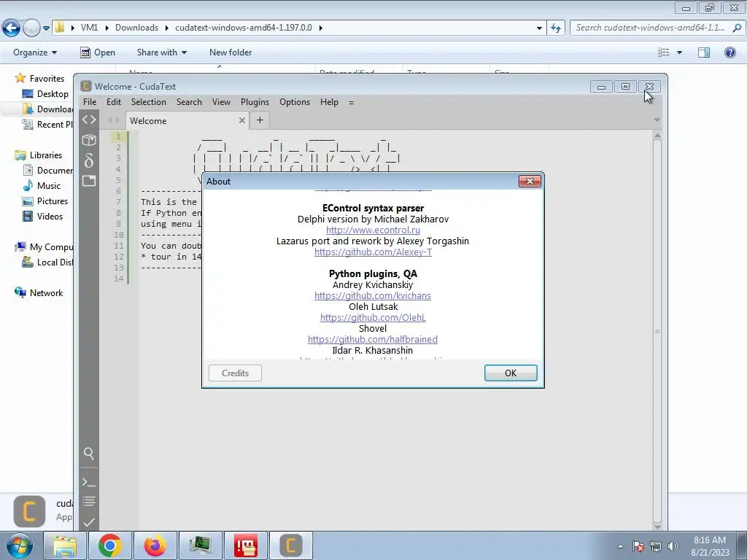Select Videos library in navigation pane
Viewport: 747px width, 560px height.
pos(43,216)
